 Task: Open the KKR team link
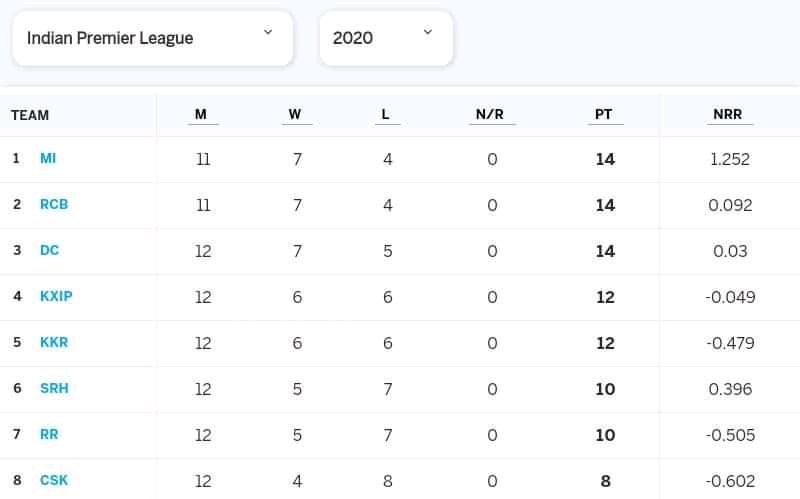pyautogui.click(x=54, y=342)
